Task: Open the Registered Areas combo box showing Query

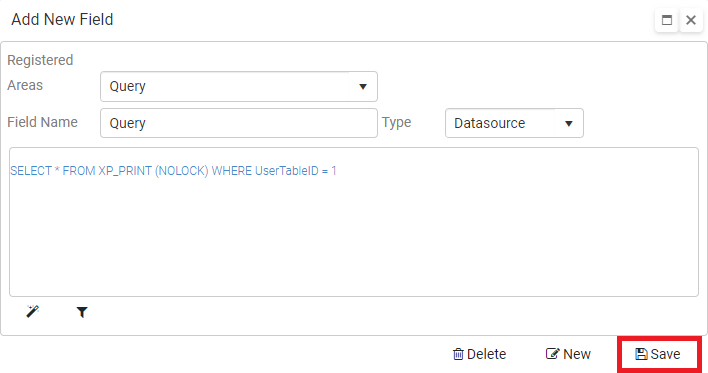Action: [x=239, y=86]
